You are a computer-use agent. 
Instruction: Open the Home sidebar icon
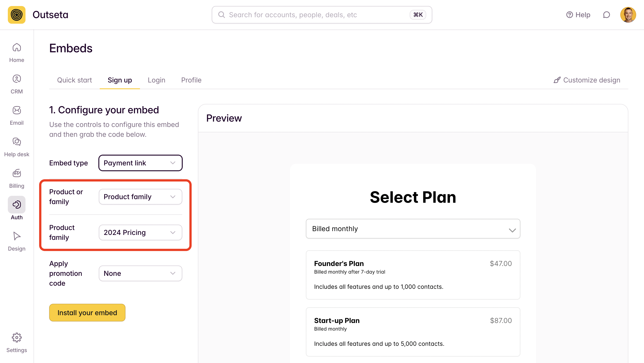[x=17, y=47]
